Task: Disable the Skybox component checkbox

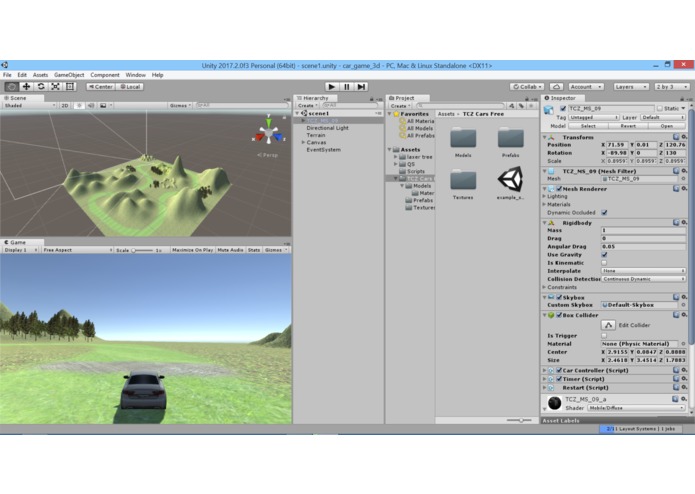Action: point(559,297)
